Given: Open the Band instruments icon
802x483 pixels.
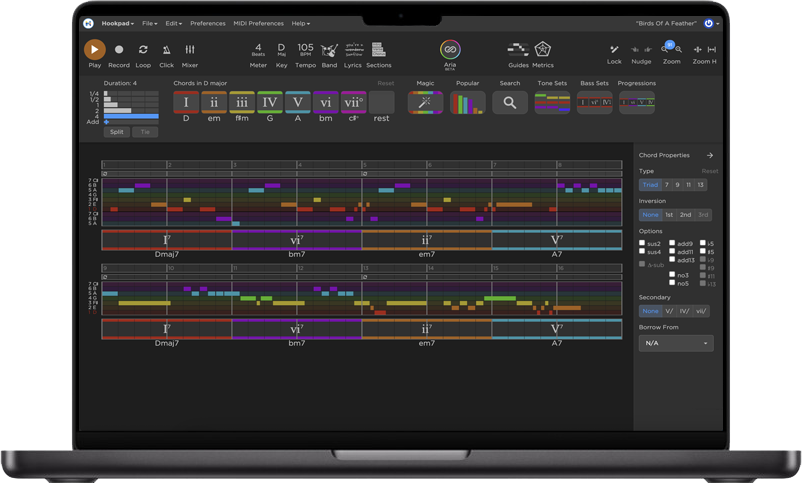Looking at the screenshot, I should pos(329,50).
